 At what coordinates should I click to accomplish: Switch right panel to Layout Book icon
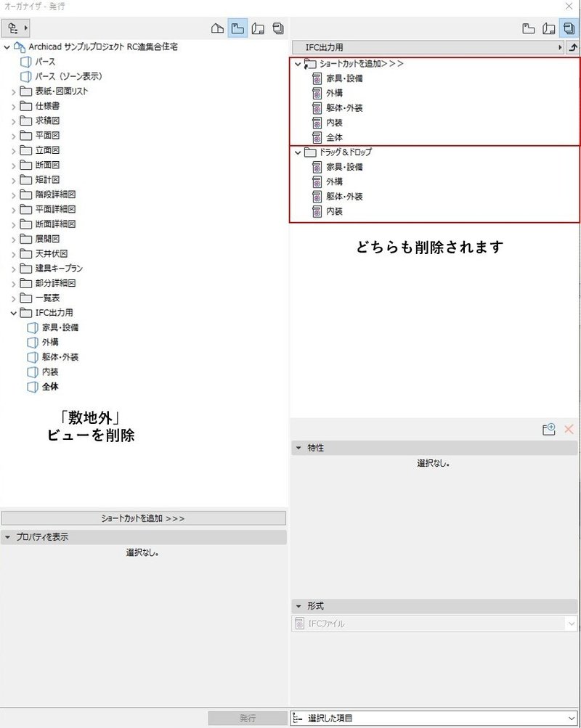click(549, 28)
